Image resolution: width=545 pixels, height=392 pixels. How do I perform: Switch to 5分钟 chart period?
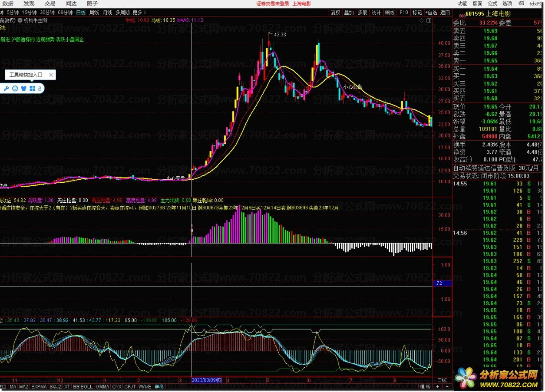13,13
